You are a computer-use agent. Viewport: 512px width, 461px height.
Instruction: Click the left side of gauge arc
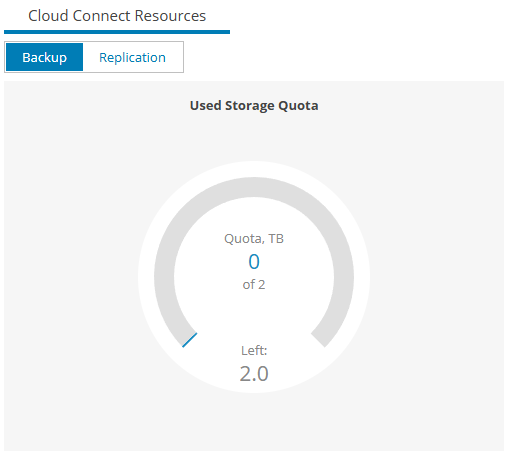pos(164,277)
